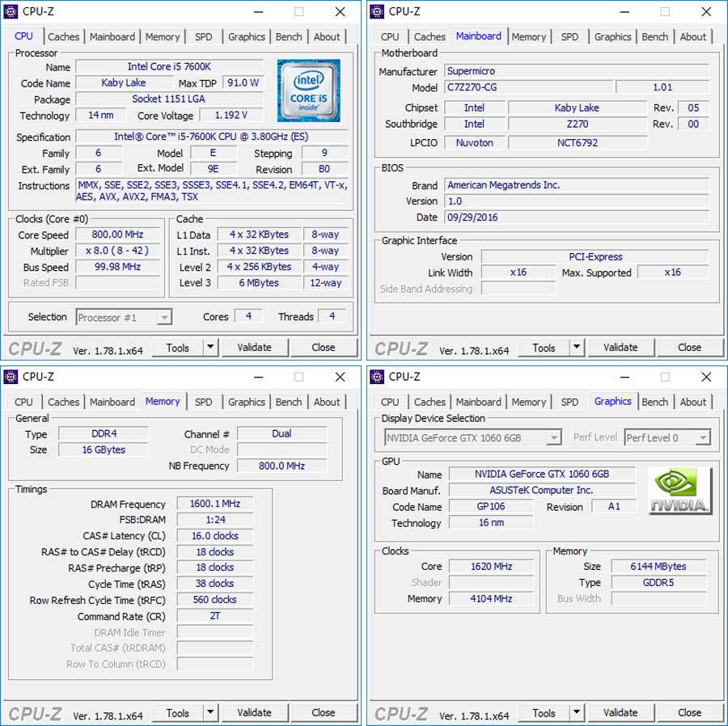Expand the Tools arrow in the CPU window

(210, 347)
